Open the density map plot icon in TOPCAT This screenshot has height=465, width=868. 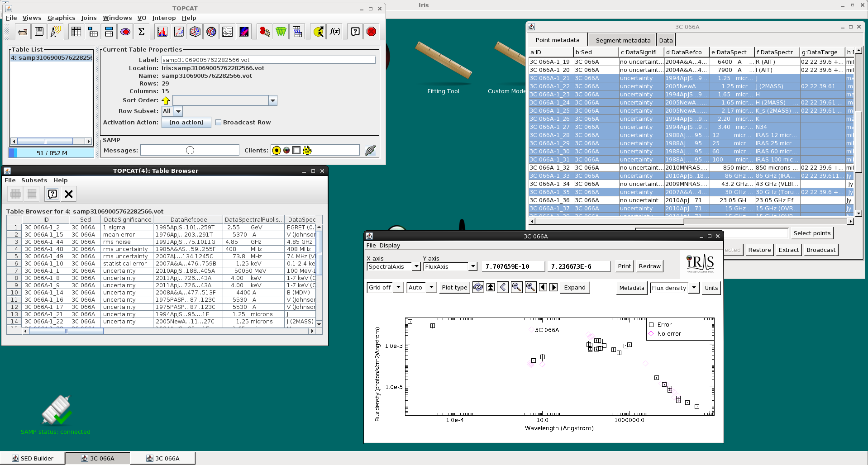(x=244, y=32)
